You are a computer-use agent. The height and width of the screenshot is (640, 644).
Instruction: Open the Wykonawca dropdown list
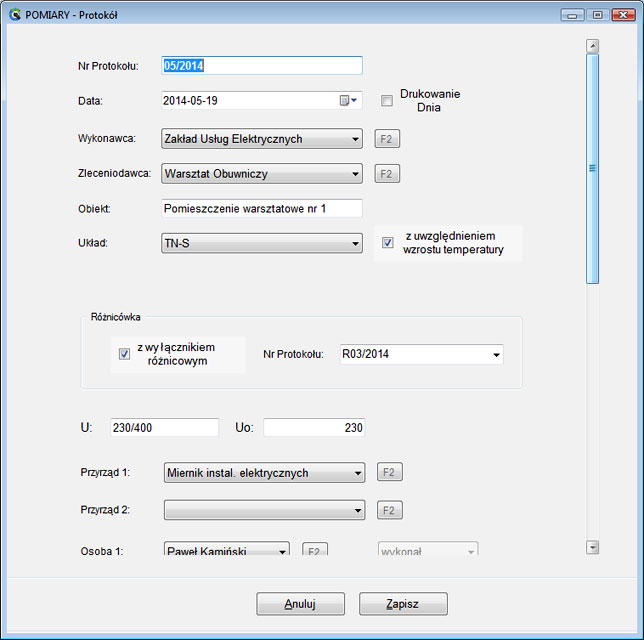point(262,139)
